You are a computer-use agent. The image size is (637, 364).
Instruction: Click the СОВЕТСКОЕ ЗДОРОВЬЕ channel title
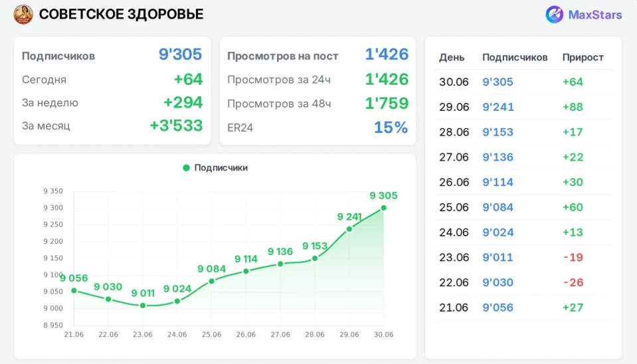tap(121, 14)
